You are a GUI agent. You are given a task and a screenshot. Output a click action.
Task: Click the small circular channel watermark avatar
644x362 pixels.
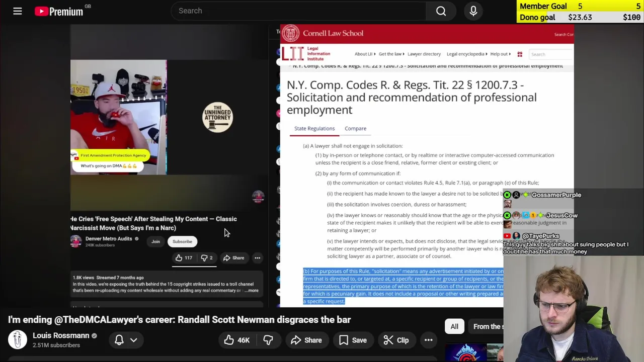coord(258,197)
